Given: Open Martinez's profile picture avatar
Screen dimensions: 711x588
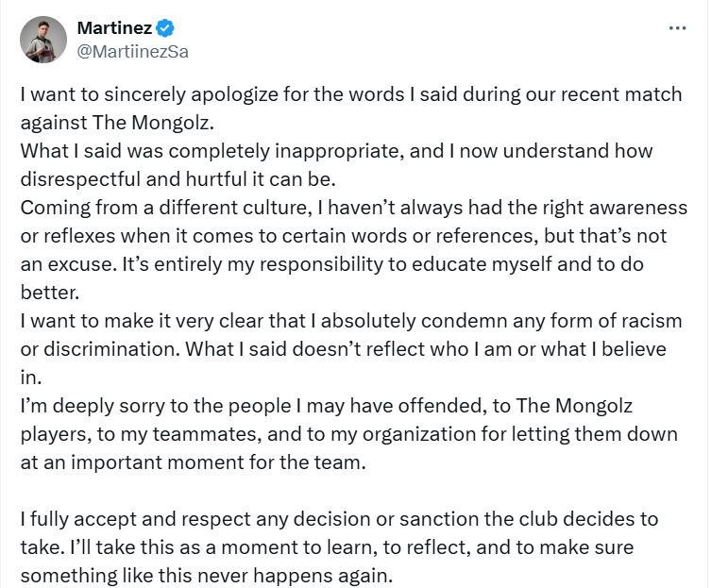Looking at the screenshot, I should [44, 40].
